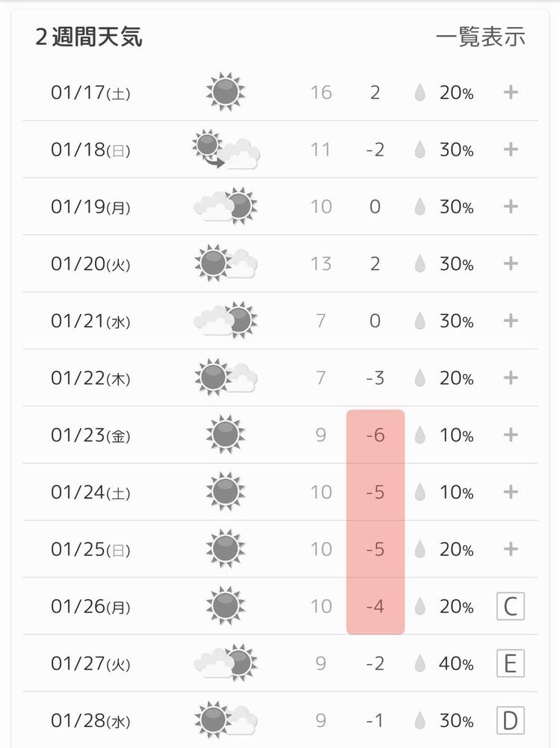Click the 2週間天気 section heading
The width and height of the screenshot is (560, 748).
(x=89, y=37)
